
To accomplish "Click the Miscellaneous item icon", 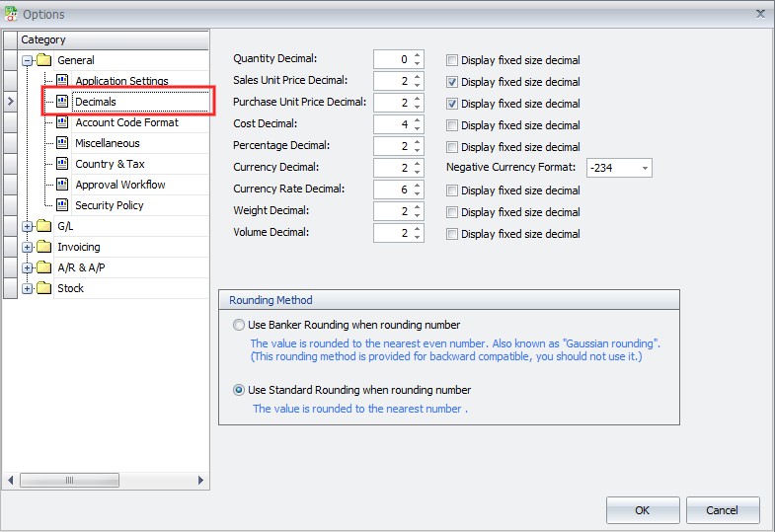I will [x=62, y=143].
